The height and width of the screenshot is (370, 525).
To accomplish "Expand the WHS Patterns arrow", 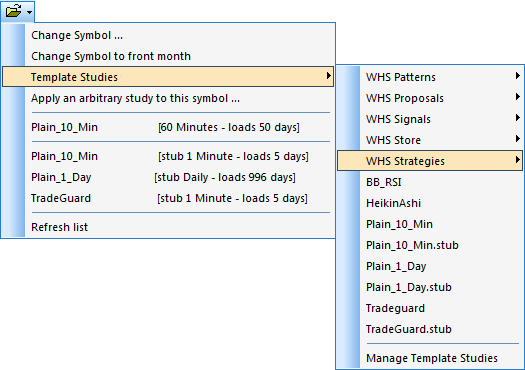I will [518, 76].
